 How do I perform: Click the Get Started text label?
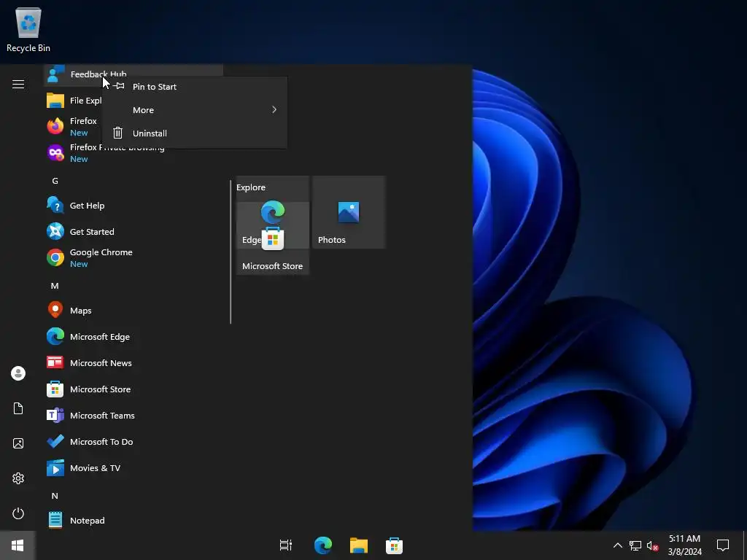(x=92, y=231)
